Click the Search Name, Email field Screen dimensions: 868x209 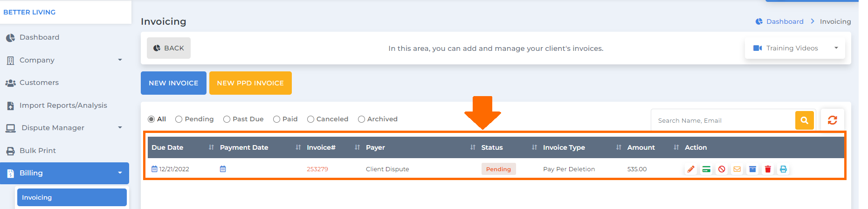point(723,120)
